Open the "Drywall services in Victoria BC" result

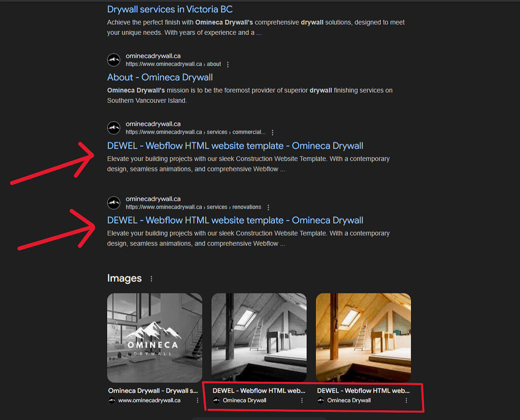tap(170, 9)
